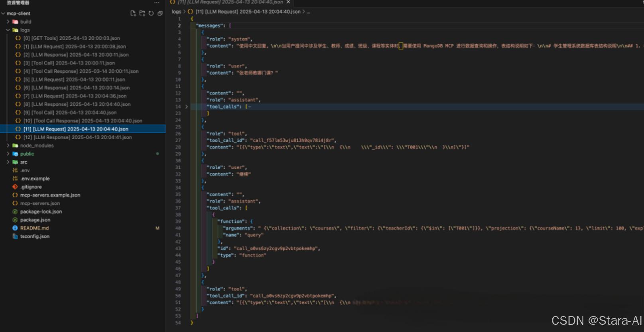Viewport: 644px width, 332px height.
Task: Open mcp-servers.example.json
Action: point(50,195)
